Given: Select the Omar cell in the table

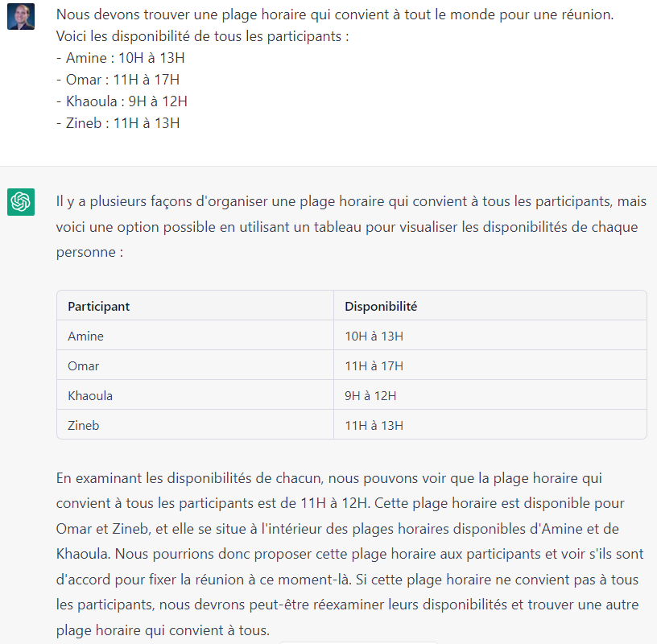Looking at the screenshot, I should click(84, 366).
